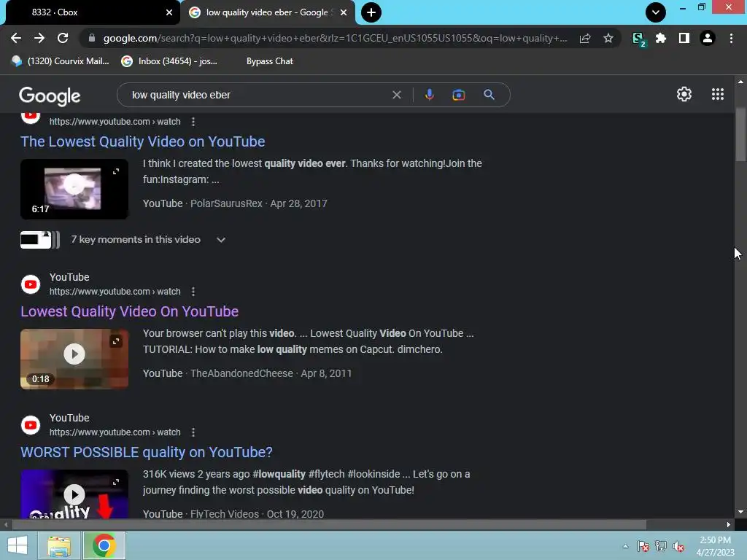Go forward to the next page

(39, 38)
